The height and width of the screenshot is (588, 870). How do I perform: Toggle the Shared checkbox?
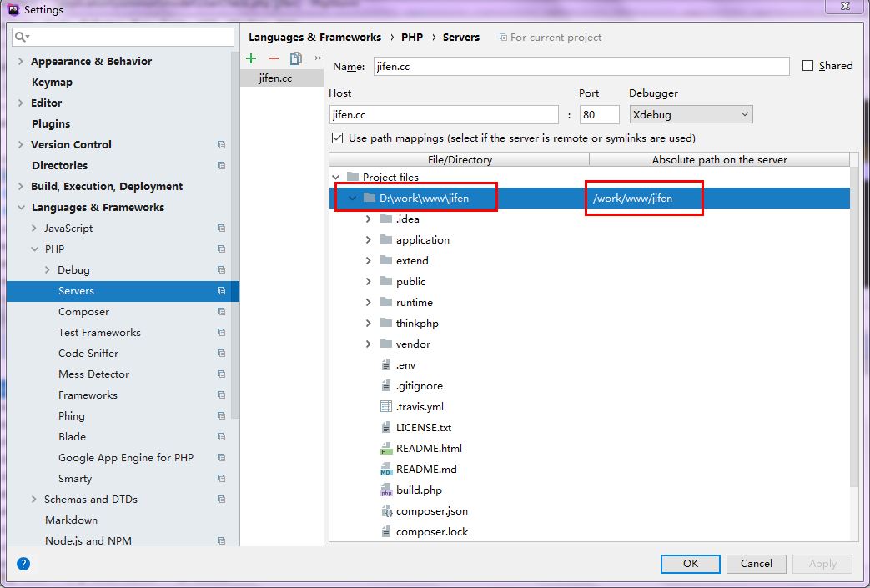click(807, 66)
